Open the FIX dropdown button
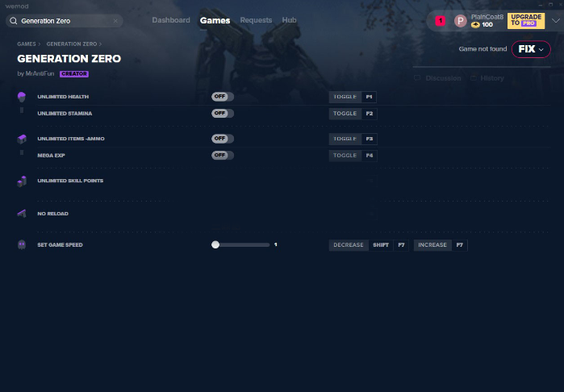The width and height of the screenshot is (564, 392). tap(531, 49)
